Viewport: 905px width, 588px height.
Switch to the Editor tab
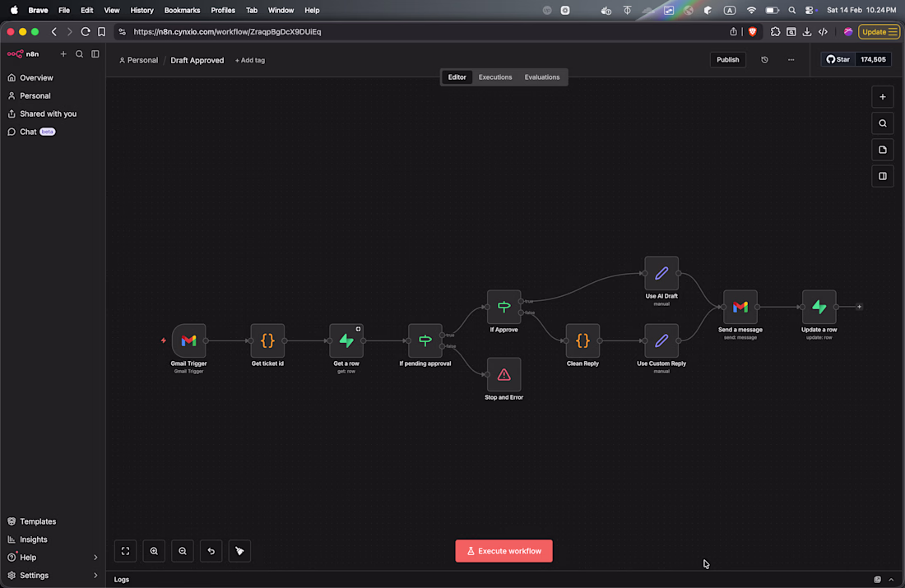457,77
